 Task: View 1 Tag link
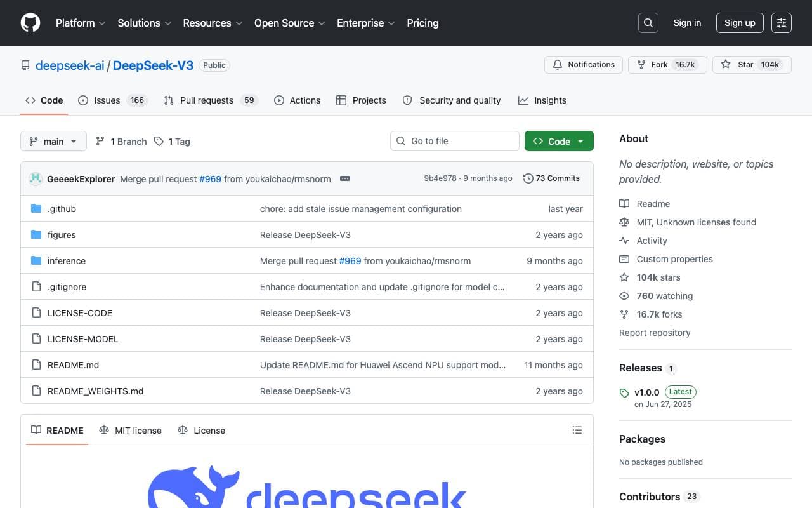173,142
